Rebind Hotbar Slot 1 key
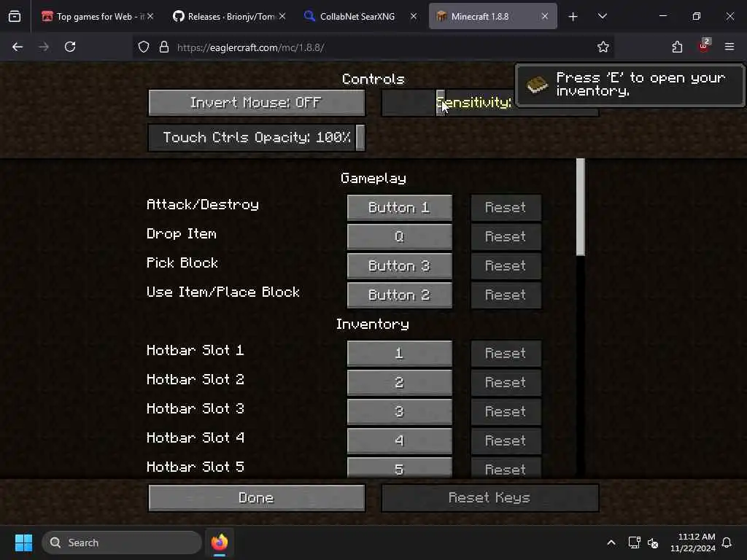 coord(399,354)
